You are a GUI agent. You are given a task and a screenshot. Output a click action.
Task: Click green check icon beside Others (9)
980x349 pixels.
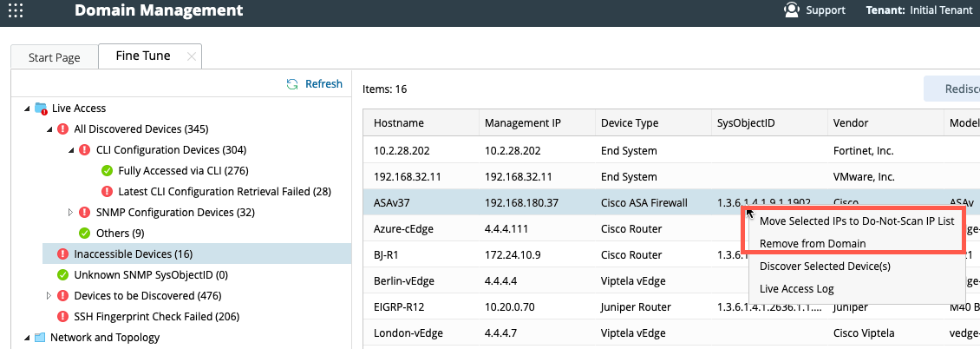click(85, 234)
